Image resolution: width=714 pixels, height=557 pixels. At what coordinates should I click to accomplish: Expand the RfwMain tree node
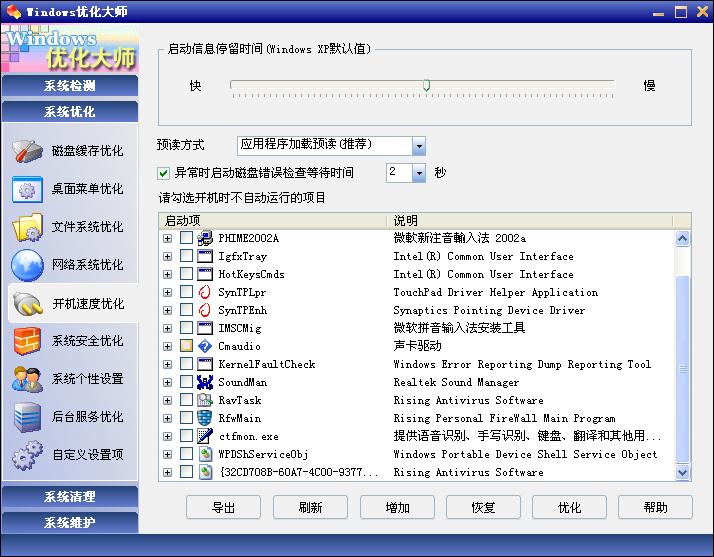coord(168,418)
